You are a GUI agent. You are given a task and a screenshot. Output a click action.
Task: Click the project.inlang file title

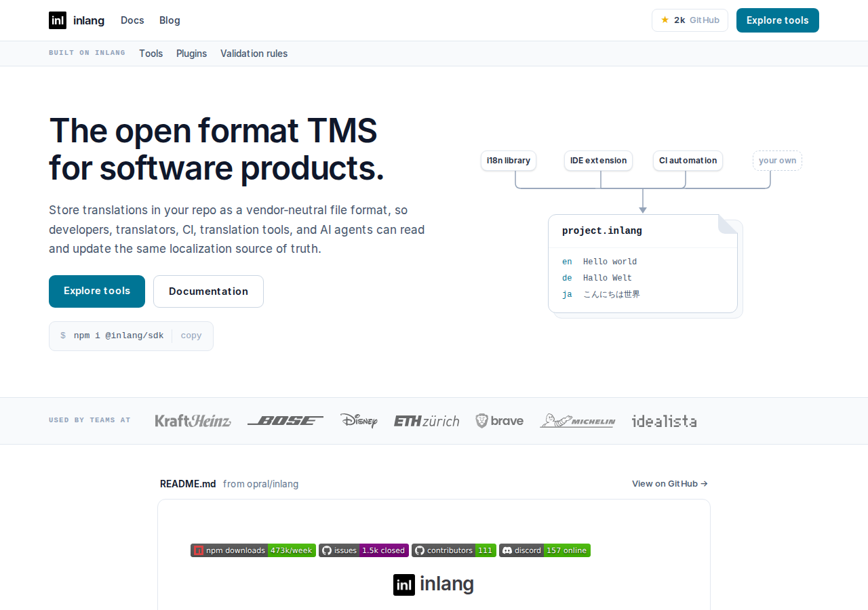pos(602,231)
